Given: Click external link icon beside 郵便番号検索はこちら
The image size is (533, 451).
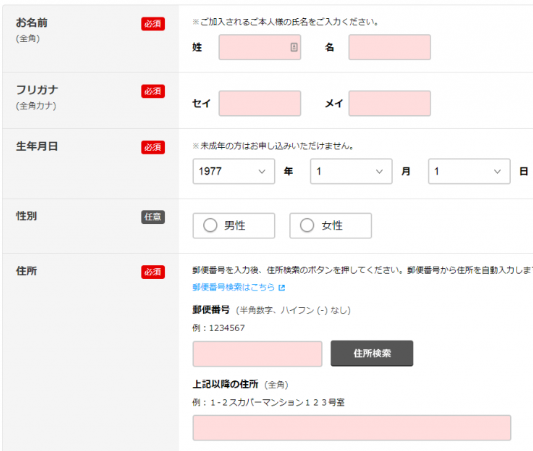Looking at the screenshot, I should pos(281,288).
